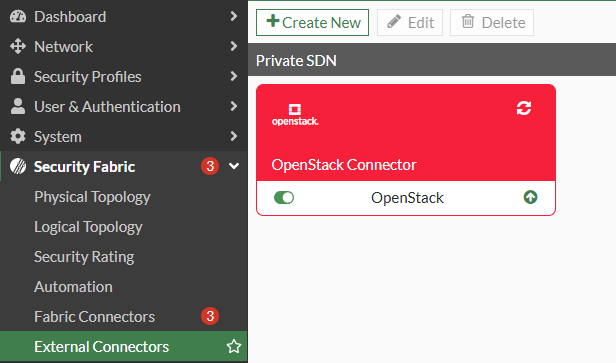Open the Automation menu item
Image resolution: width=616 pixels, height=363 pixels.
point(73,287)
